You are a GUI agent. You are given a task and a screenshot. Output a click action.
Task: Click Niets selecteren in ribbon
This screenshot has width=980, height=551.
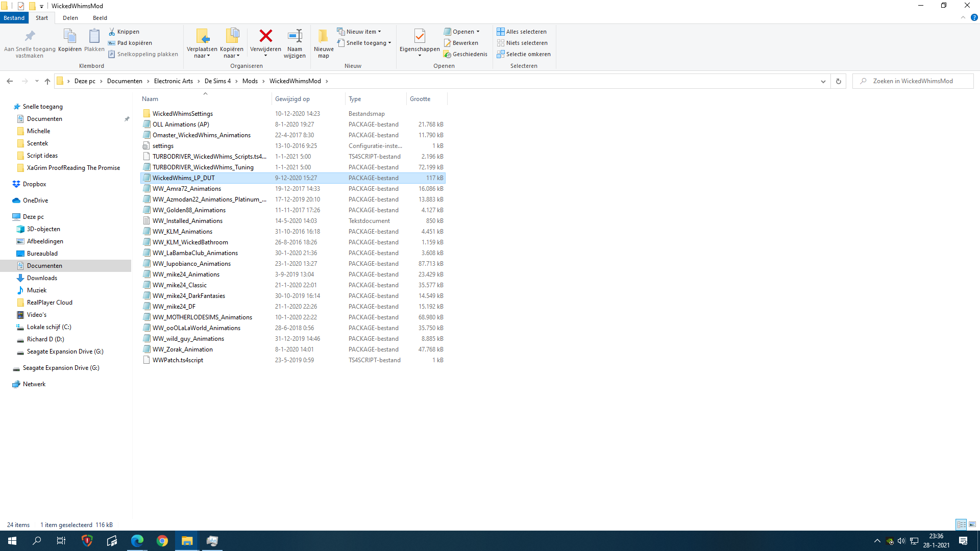522,43
